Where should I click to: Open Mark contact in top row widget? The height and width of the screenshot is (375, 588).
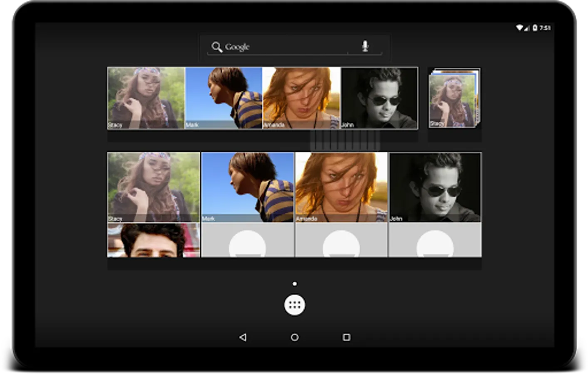(224, 98)
